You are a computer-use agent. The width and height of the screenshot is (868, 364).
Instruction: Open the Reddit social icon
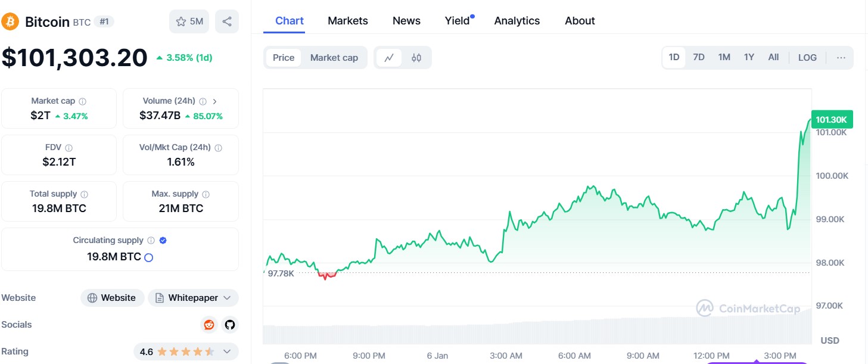point(209,325)
